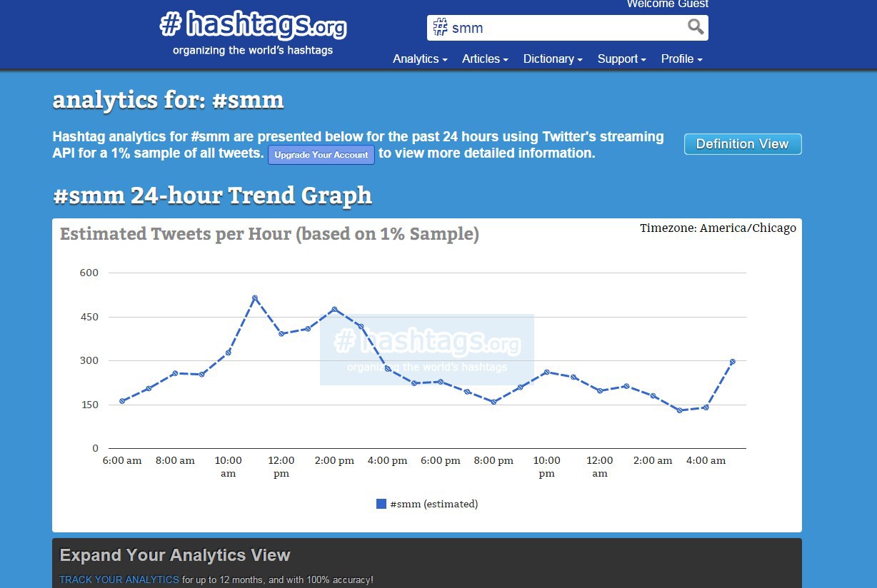
Task: Open the Analytics dropdown menu
Action: click(420, 59)
